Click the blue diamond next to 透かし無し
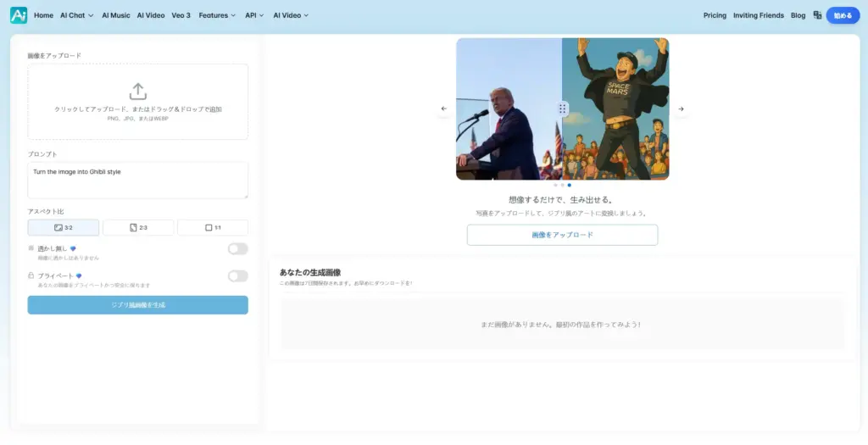Viewport: 868px width, 445px height. pos(73,249)
